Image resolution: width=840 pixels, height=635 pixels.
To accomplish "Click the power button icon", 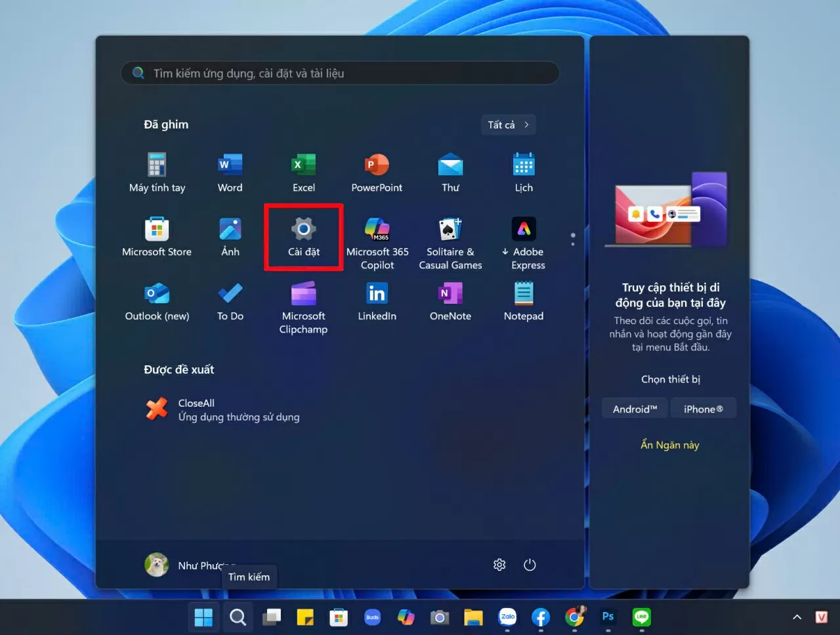I will [x=530, y=565].
